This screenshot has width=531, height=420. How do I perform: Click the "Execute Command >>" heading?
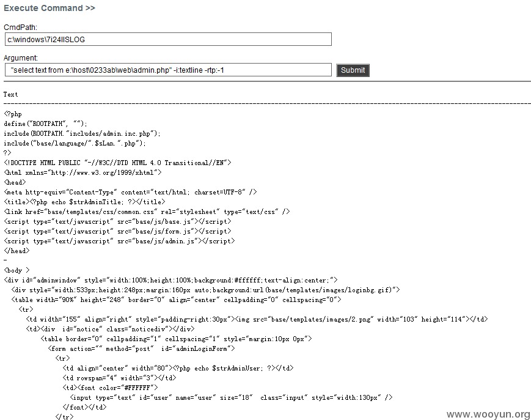pos(49,8)
